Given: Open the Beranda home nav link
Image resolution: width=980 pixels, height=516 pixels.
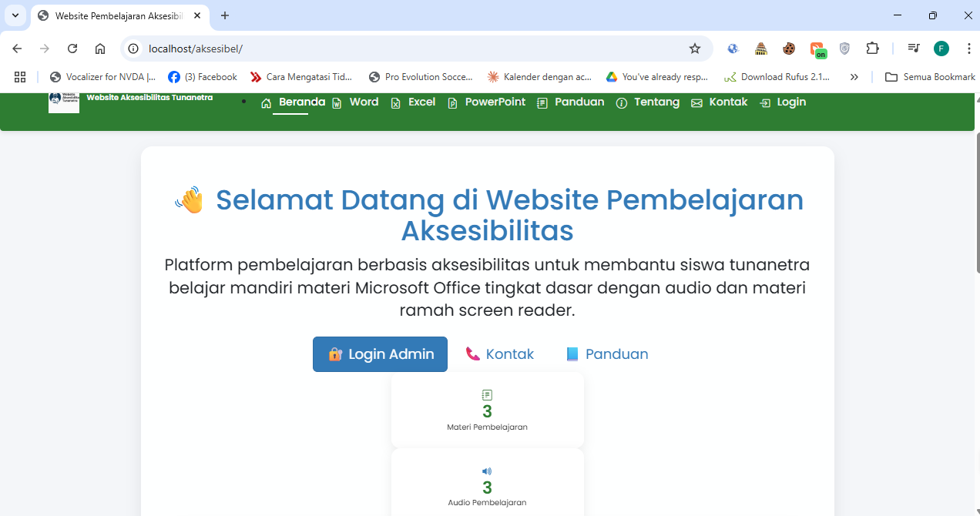Looking at the screenshot, I should [x=293, y=102].
